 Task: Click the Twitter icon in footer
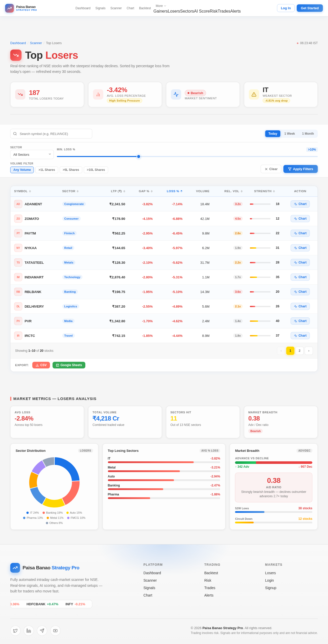15,631
